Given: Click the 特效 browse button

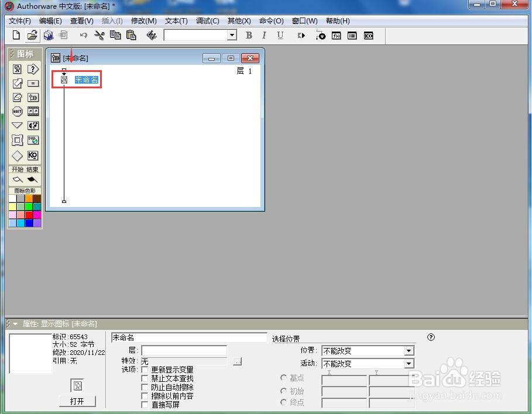Looking at the screenshot, I should pyautogui.click(x=238, y=361).
